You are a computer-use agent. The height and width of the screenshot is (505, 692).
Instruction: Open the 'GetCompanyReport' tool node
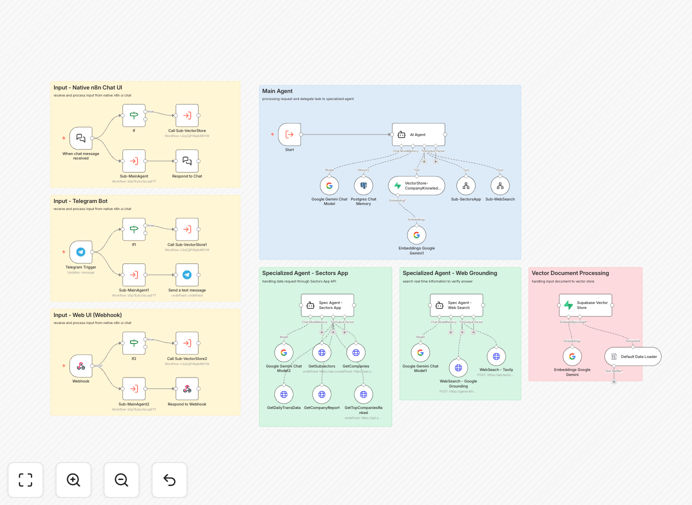click(x=322, y=394)
